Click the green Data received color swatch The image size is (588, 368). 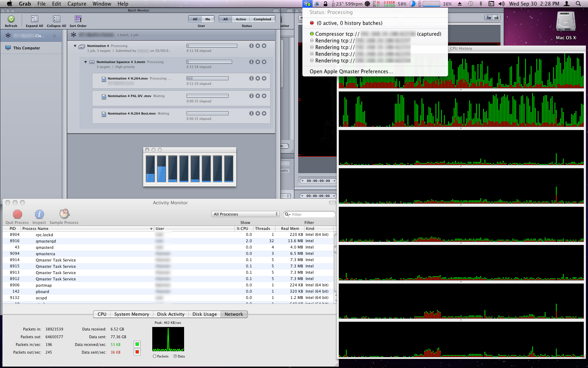point(137,345)
